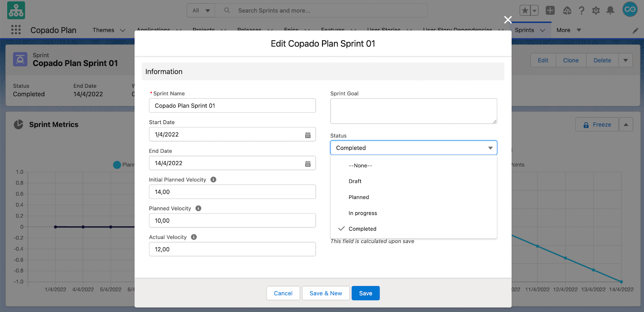Screen dimensions: 644x312
Task: Open the Trailhead guidance icon
Action: pos(567,10)
